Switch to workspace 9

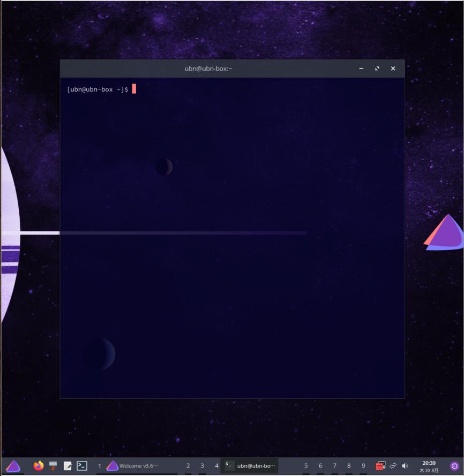pyautogui.click(x=363, y=466)
